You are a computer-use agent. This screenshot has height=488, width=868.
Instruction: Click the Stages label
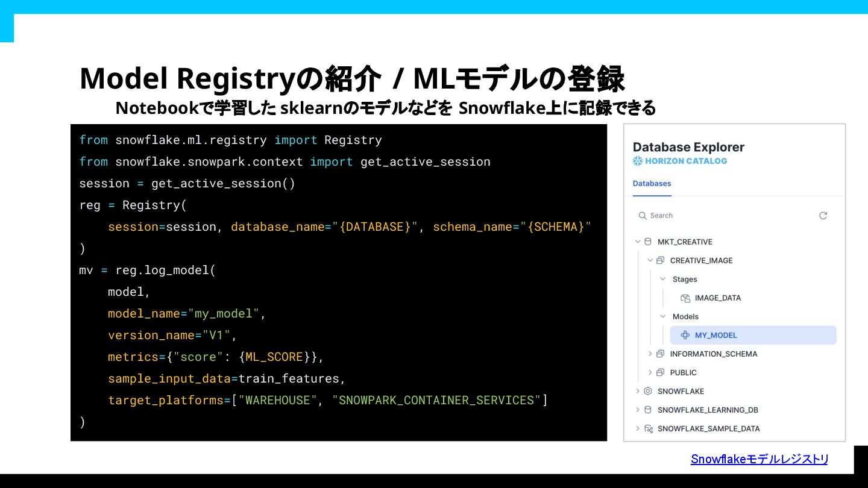(x=685, y=279)
